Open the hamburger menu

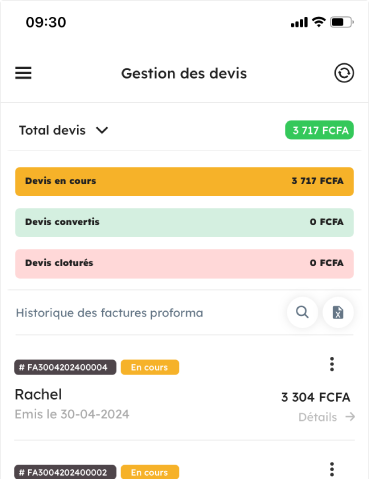click(23, 73)
